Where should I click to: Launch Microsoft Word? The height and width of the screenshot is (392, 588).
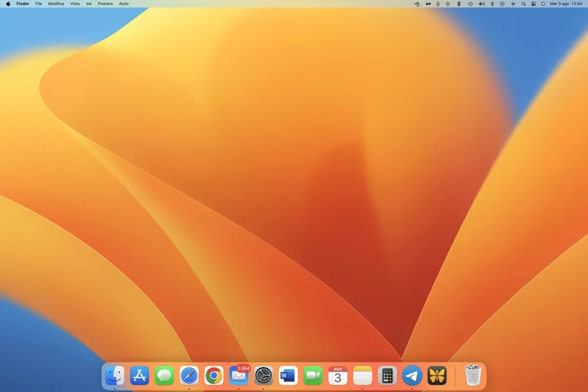(288, 375)
